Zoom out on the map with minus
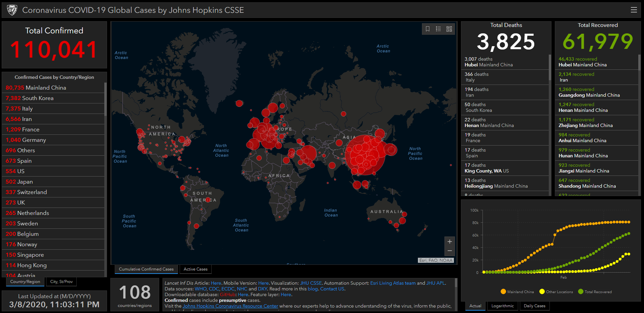This screenshot has height=313, width=644. [x=450, y=251]
